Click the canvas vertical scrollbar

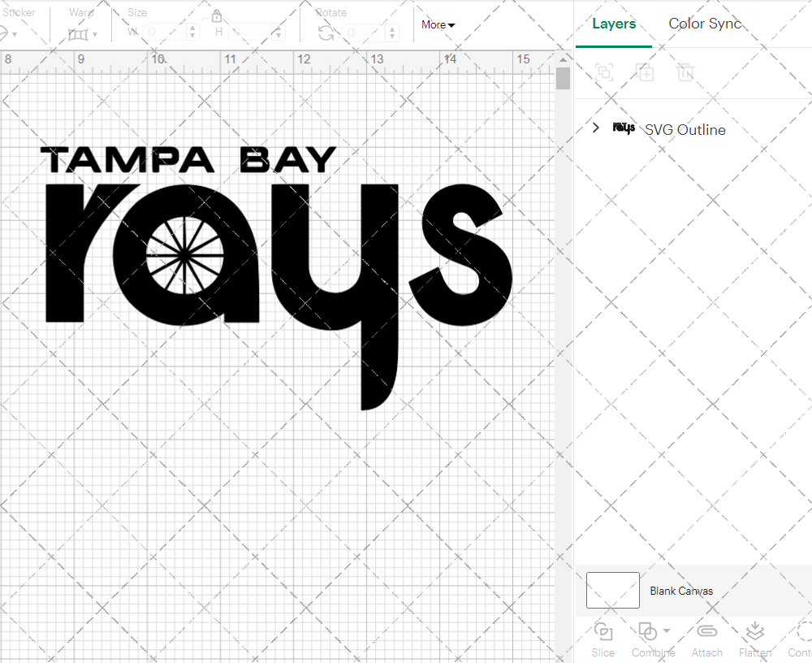563,80
